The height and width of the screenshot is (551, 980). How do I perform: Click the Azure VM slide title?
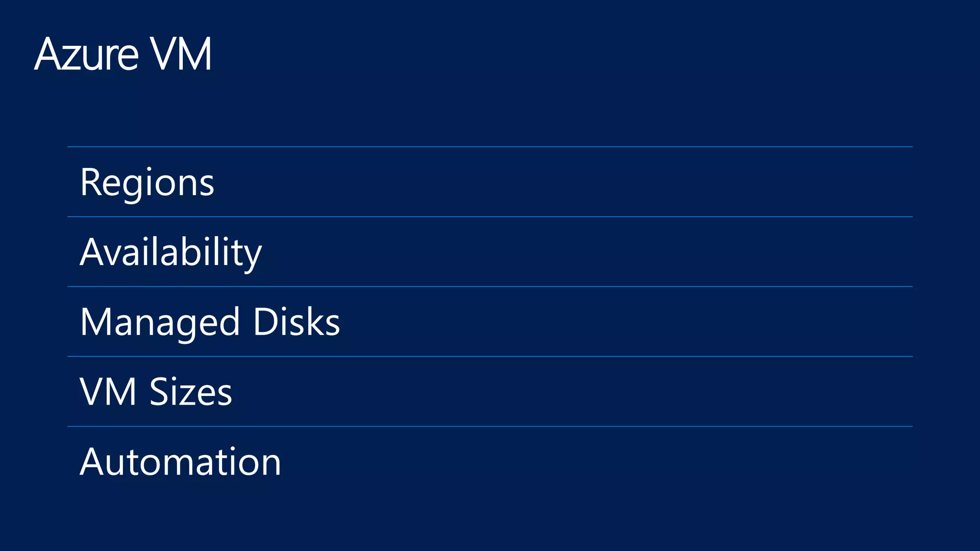tap(123, 54)
